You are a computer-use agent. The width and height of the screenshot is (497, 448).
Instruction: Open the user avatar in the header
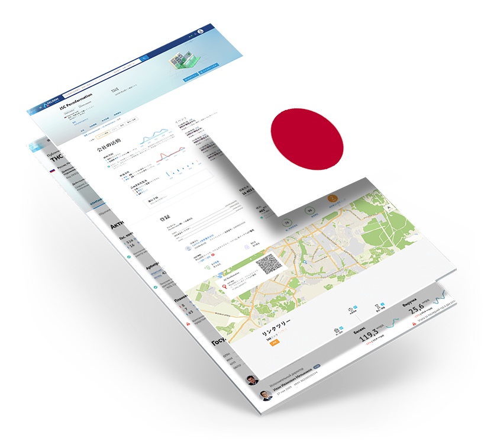pos(200,31)
